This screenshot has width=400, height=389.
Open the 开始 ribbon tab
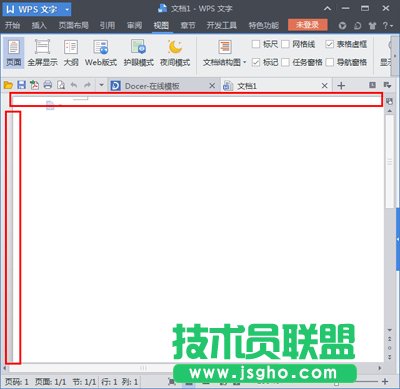pos(13,25)
